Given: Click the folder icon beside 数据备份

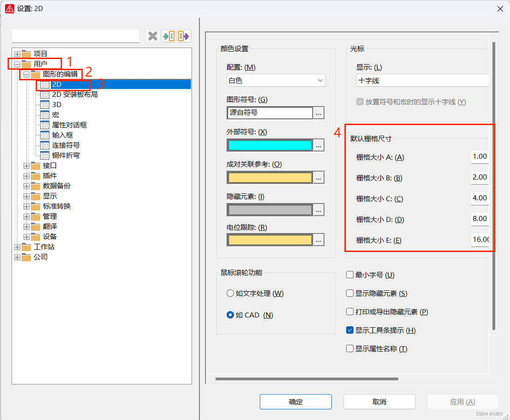Looking at the screenshot, I should tap(36, 186).
